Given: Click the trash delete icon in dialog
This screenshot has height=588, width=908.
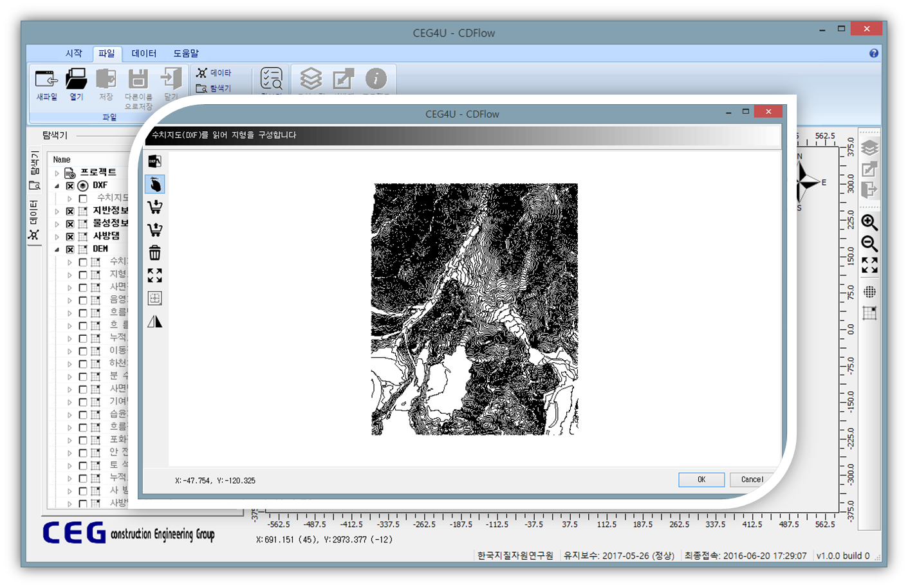Looking at the screenshot, I should click(x=154, y=252).
